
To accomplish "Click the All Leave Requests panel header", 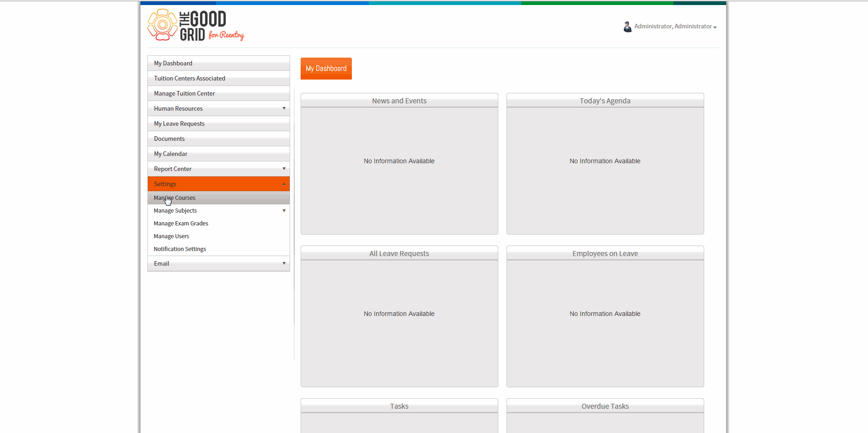I will [399, 253].
